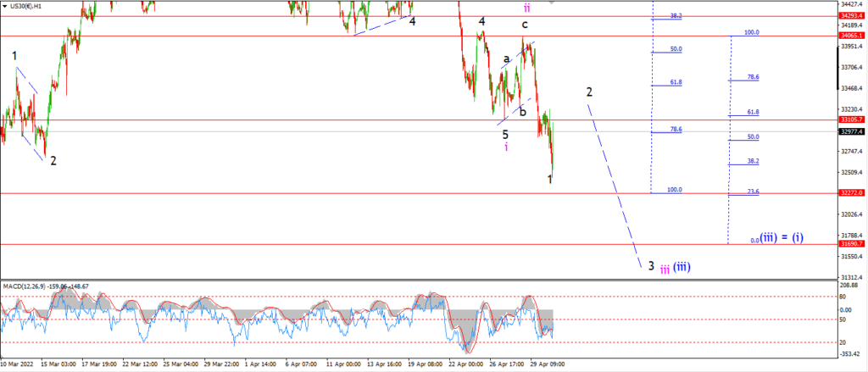Click the US30(€),H1 symbol title
The width and height of the screenshot is (868, 372).
[25, 7]
